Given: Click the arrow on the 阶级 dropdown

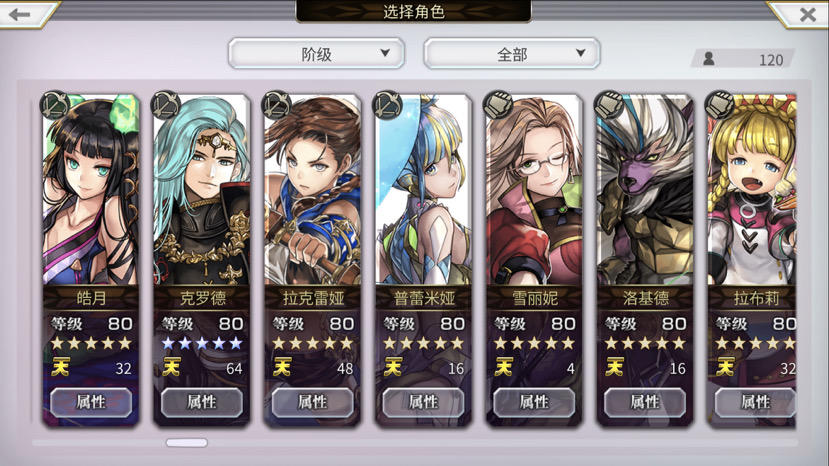Looking at the screenshot, I should pyautogui.click(x=385, y=53).
